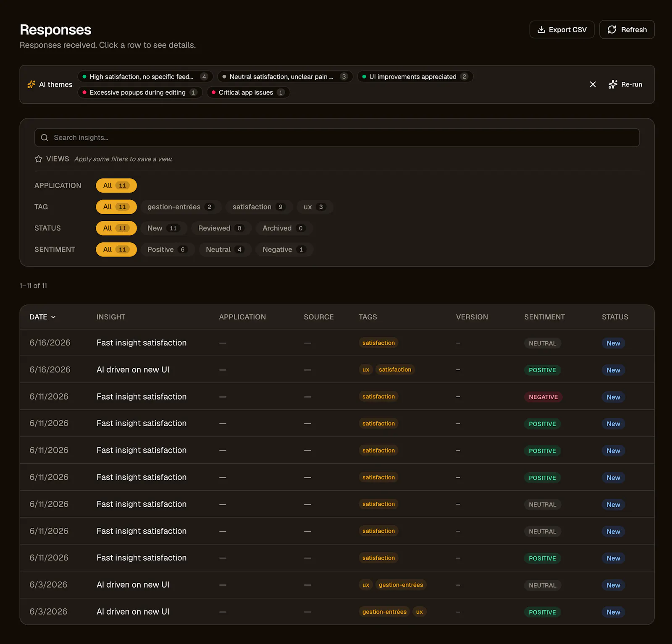The height and width of the screenshot is (644, 672).
Task: Select All in the Sentiment filter
Action: pos(116,249)
